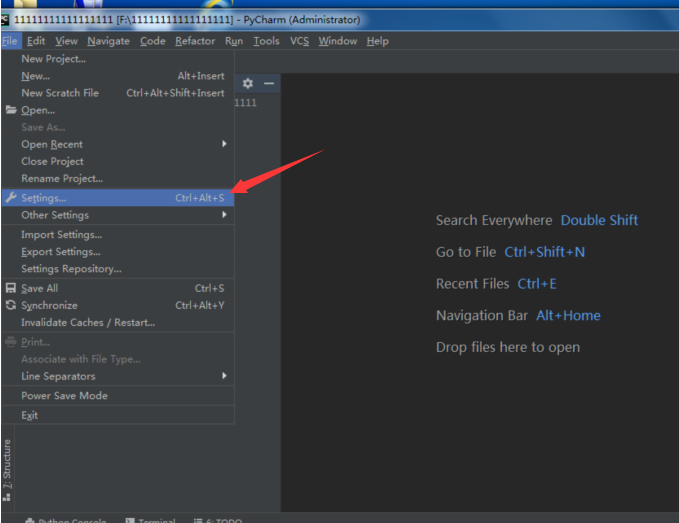The width and height of the screenshot is (679, 523).
Task: Click the Synchronize refresh icon
Action: (11, 305)
